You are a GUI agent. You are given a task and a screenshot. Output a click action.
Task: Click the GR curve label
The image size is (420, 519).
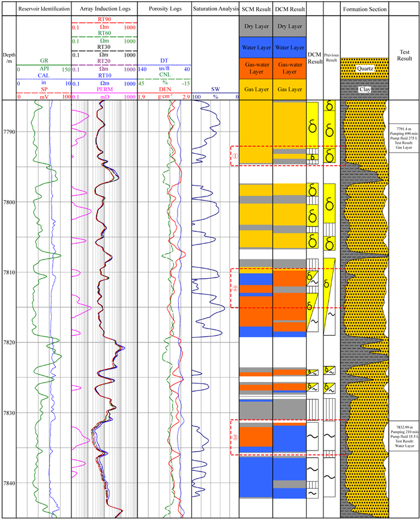click(x=44, y=61)
